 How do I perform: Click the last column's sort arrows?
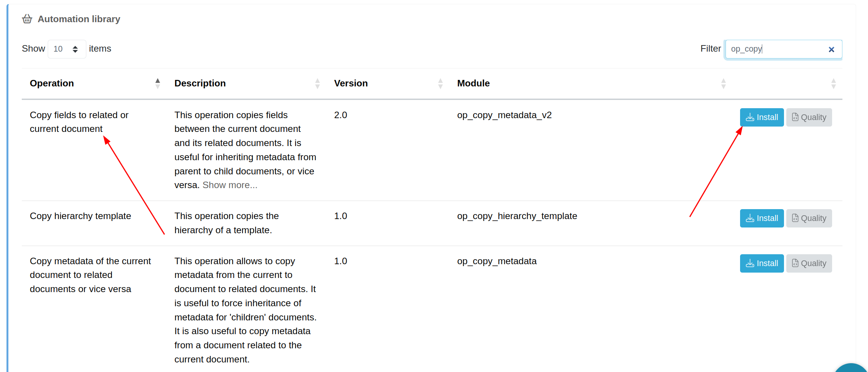(x=833, y=83)
